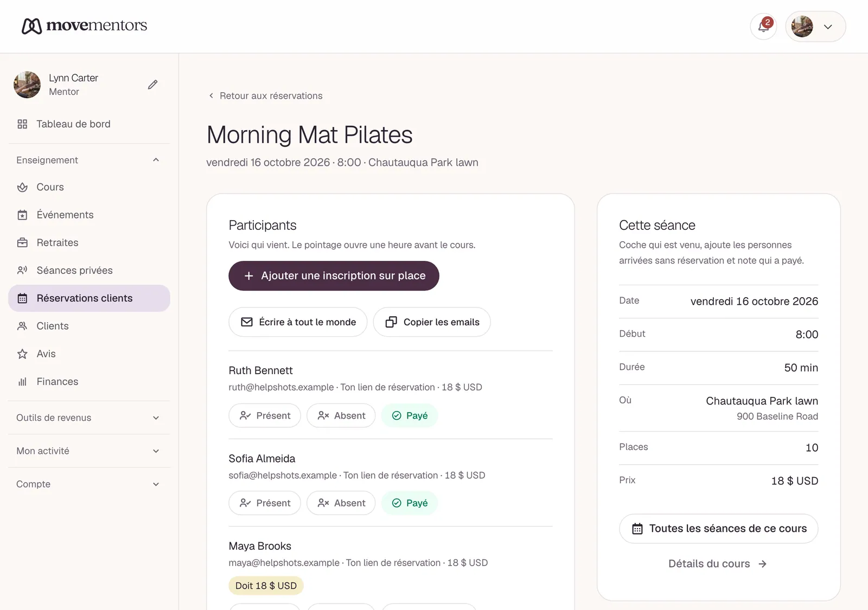Expand the Compte section

(x=89, y=484)
